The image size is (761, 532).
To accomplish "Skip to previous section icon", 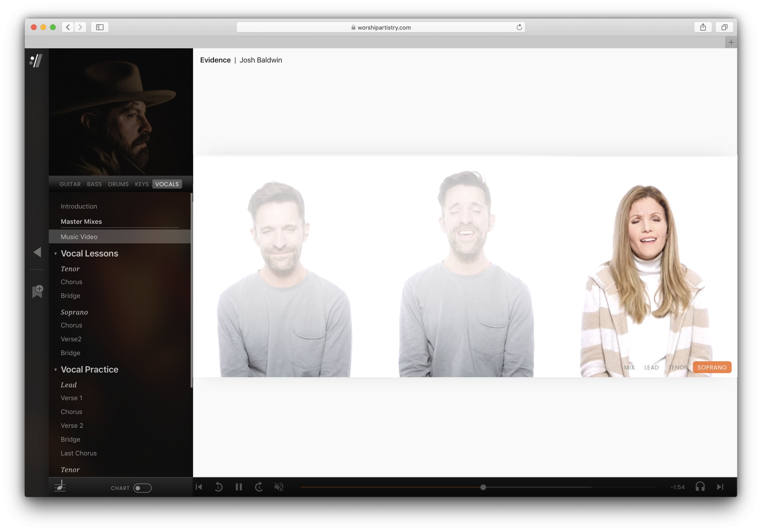I will 199,487.
